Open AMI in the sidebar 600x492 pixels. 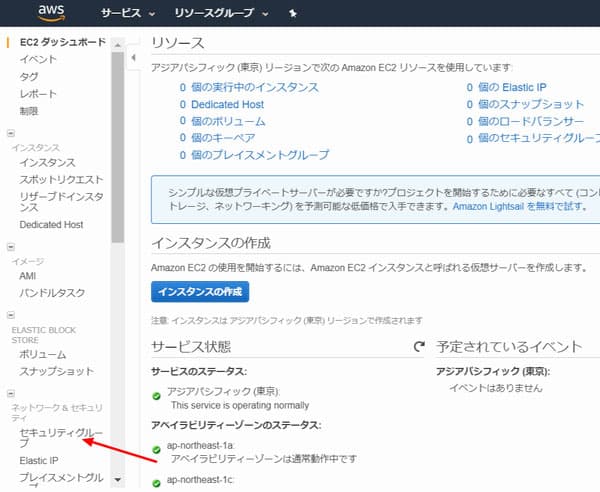pyautogui.click(x=28, y=276)
